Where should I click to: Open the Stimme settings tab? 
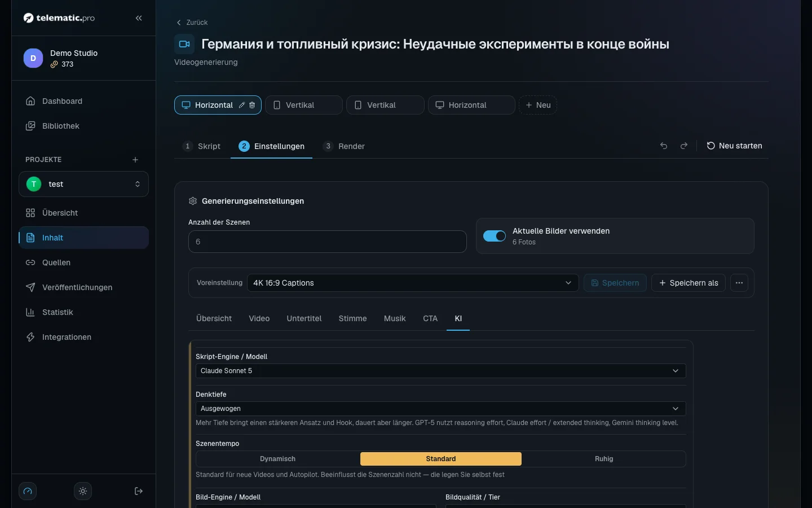pos(353,318)
